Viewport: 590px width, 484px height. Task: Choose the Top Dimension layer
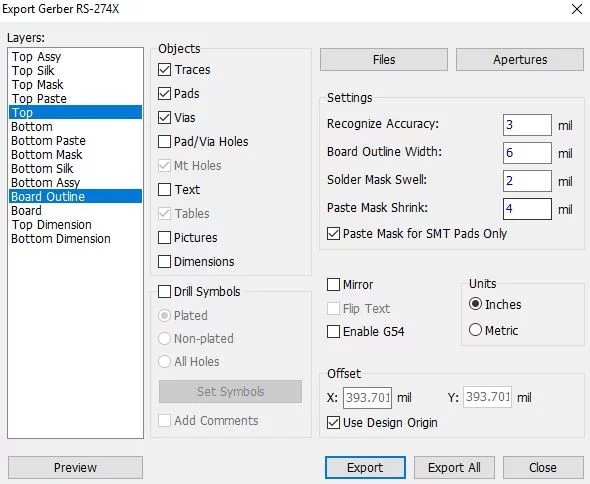point(75,224)
